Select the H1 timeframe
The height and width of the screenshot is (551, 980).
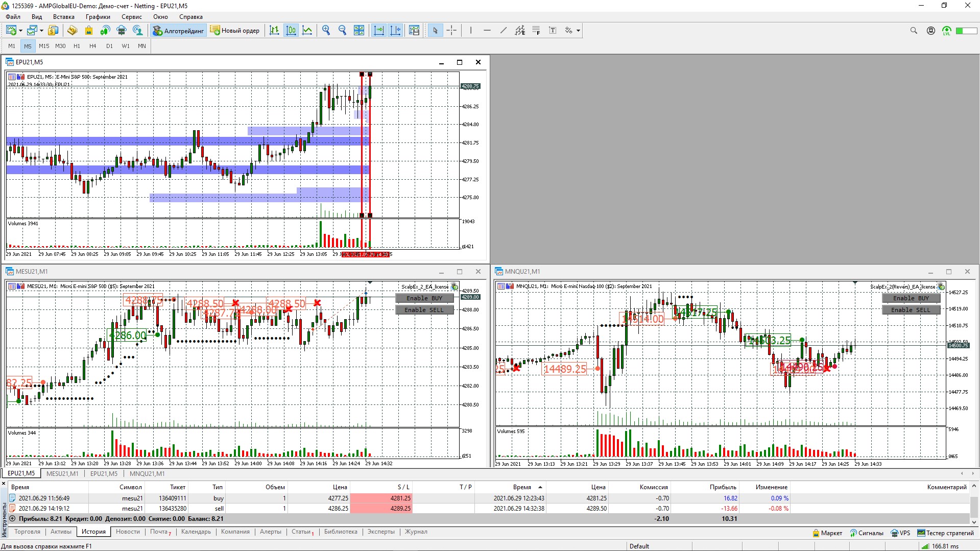(x=77, y=46)
